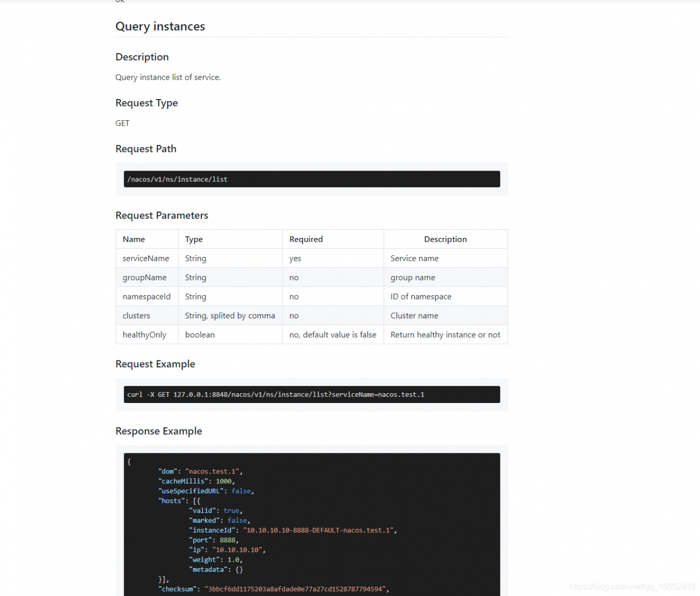This screenshot has height=596, width=700.
Task: Click "no, default value is false" cell
Action: click(332, 335)
